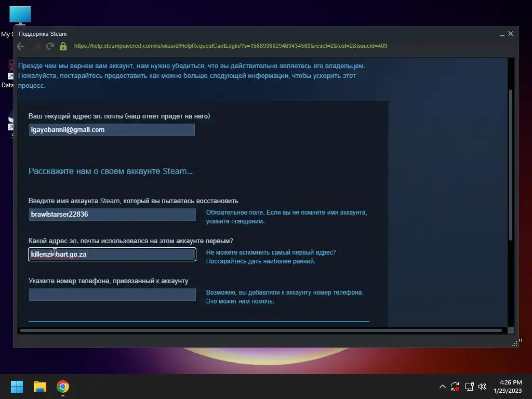Open the volume speaker tray icon
Screen dimensions: 532x399
coord(482,387)
